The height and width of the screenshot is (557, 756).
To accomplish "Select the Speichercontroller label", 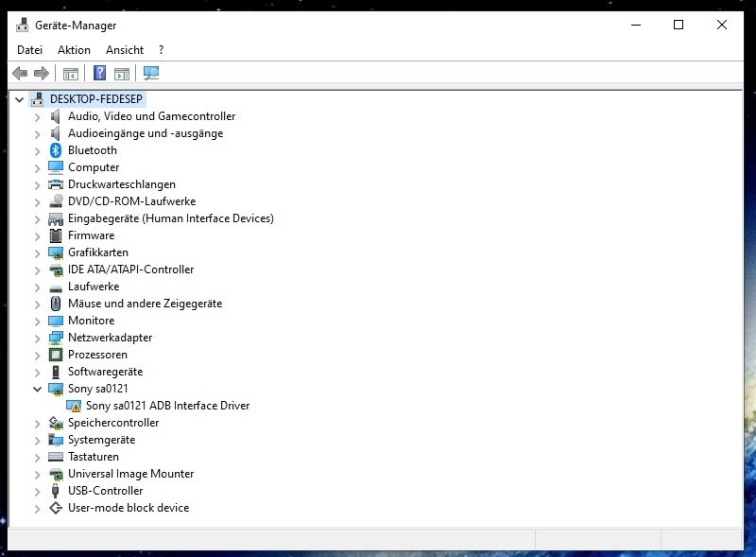I will tap(113, 423).
